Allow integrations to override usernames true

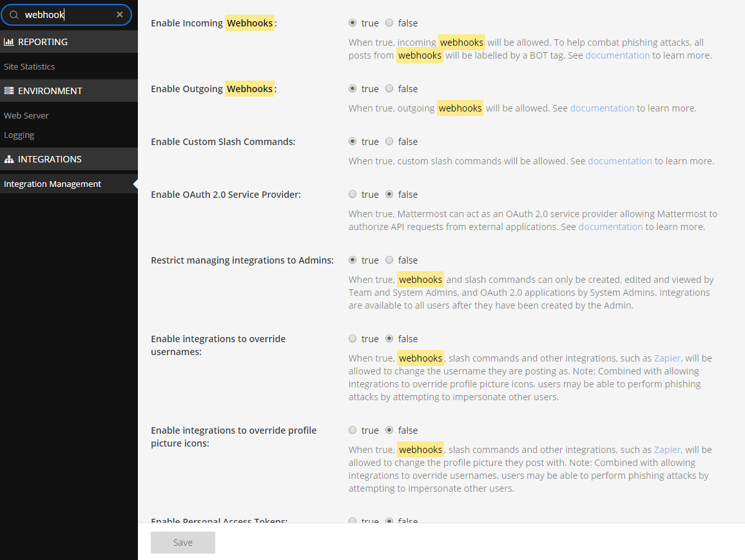pyautogui.click(x=353, y=338)
